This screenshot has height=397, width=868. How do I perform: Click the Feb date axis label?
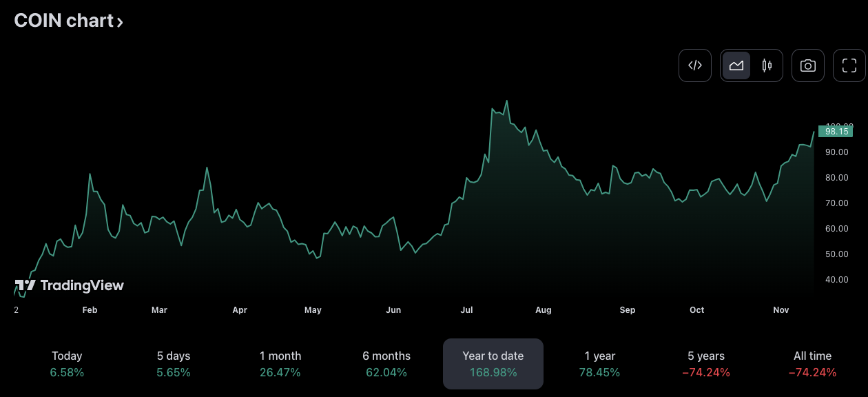[90, 310]
